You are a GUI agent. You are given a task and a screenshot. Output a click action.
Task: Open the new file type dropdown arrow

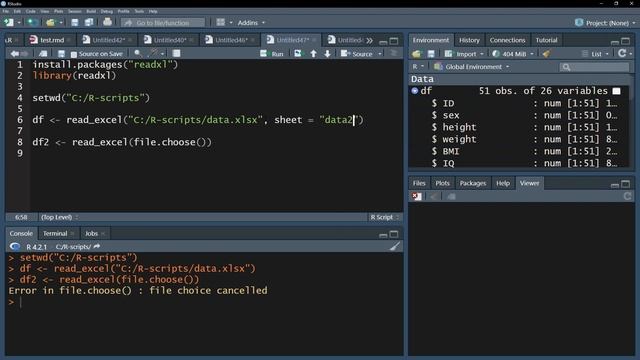pyautogui.click(x=19, y=23)
